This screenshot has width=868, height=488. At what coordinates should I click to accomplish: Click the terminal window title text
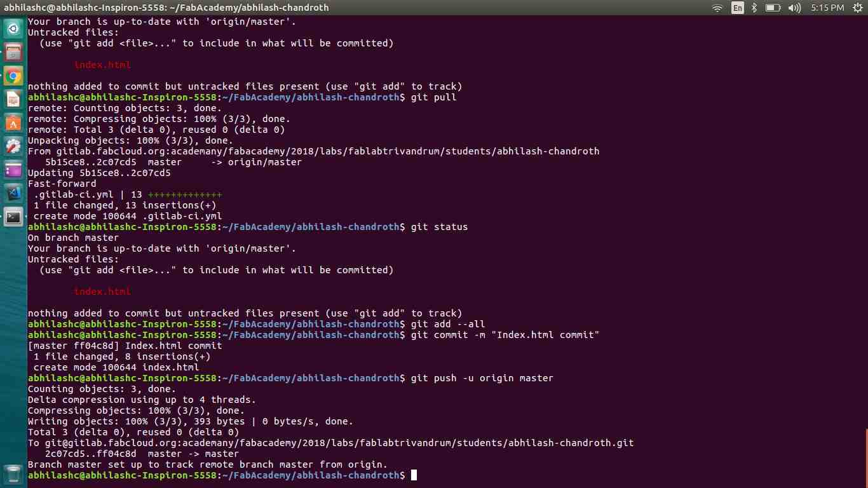coord(166,8)
